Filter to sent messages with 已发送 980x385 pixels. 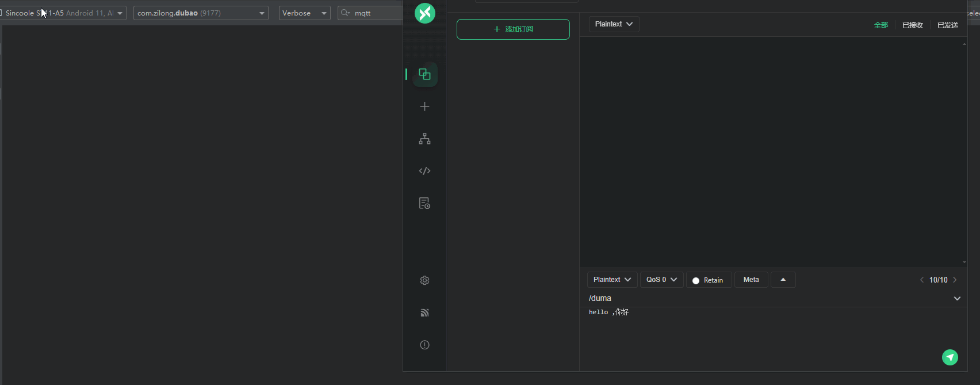click(948, 25)
